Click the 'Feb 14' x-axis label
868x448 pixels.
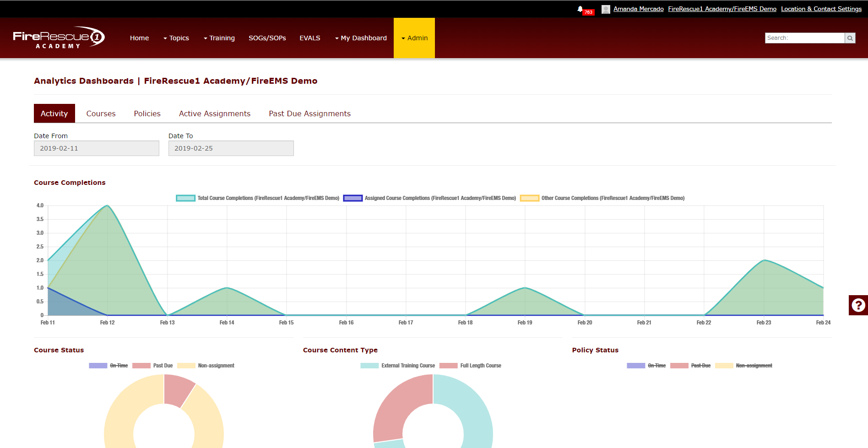227,323
